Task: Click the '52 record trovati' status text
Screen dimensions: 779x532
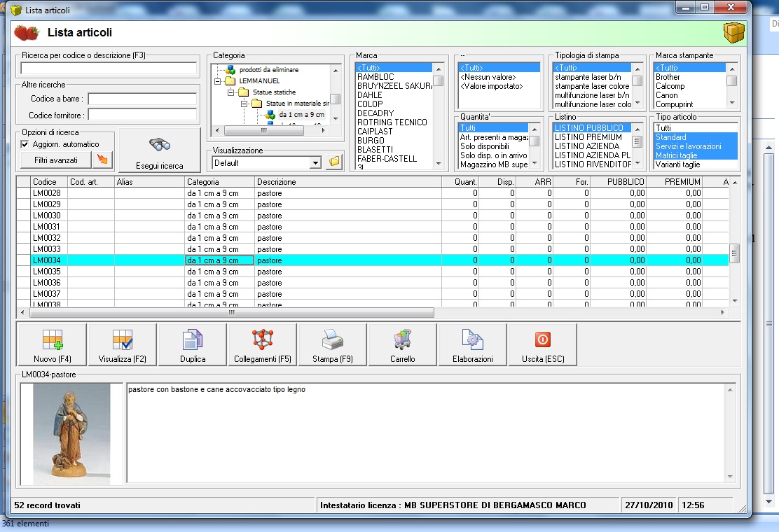Action: click(47, 505)
